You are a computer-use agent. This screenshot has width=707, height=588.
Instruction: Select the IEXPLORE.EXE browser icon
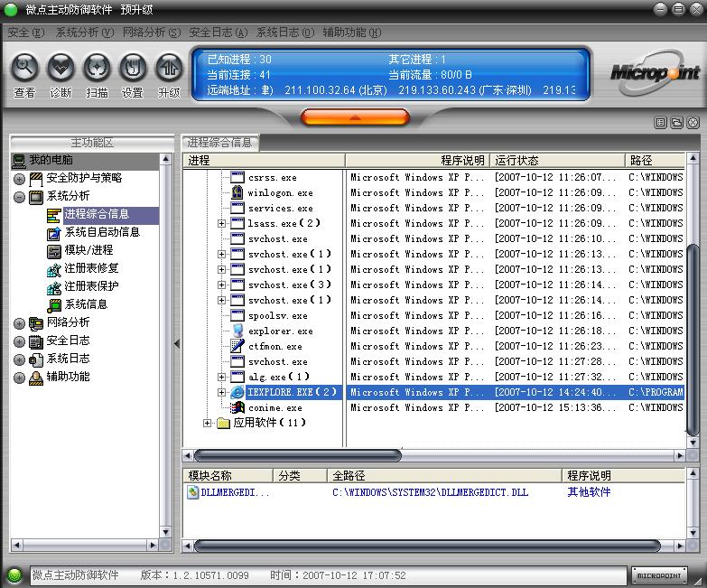point(237,392)
